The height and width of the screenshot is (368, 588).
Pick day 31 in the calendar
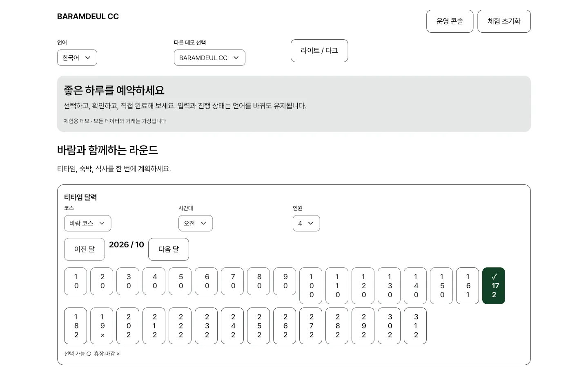coord(415,326)
